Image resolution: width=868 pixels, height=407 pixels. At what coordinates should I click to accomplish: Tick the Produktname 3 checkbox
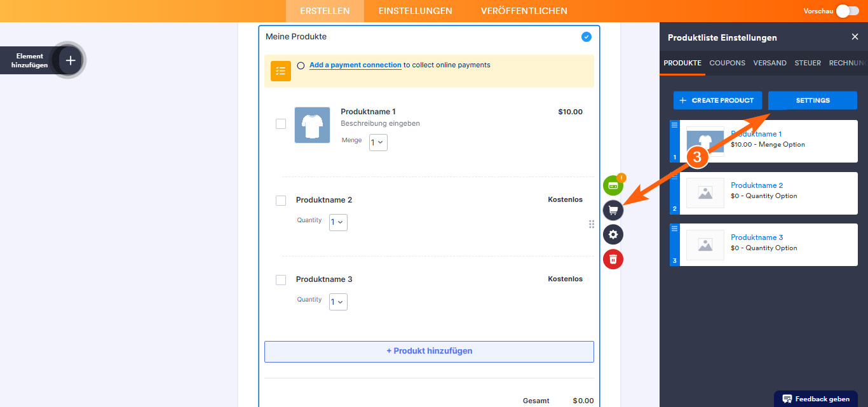pyautogui.click(x=281, y=280)
